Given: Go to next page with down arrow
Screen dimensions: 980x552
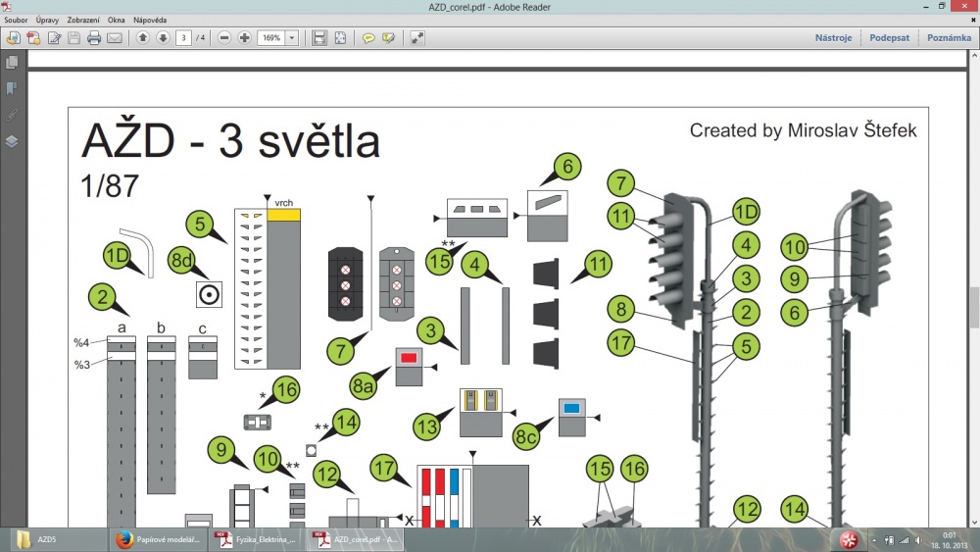Looking at the screenshot, I should (163, 38).
